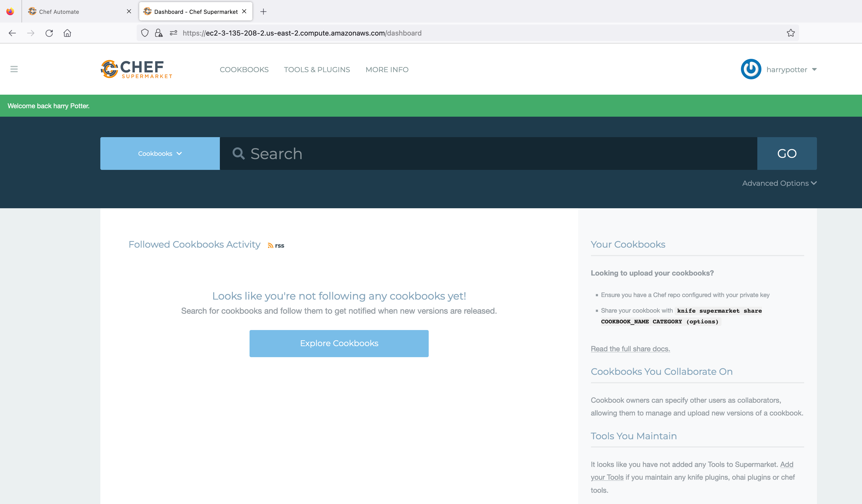Click the browser back arrow
862x504 pixels.
tap(12, 33)
